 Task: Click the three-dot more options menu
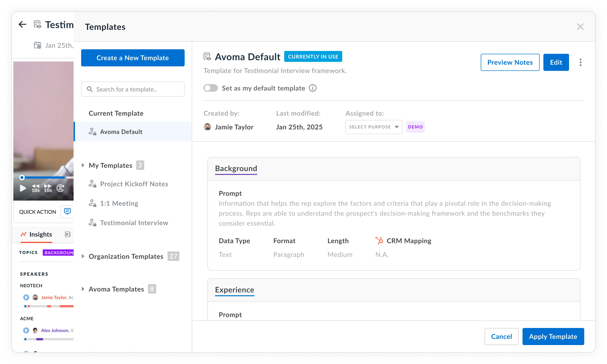(580, 62)
